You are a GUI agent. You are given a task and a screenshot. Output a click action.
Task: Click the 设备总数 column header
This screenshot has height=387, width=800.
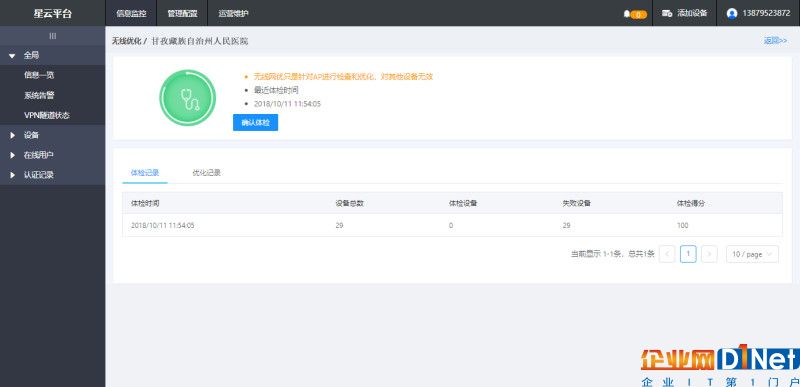tap(349, 203)
